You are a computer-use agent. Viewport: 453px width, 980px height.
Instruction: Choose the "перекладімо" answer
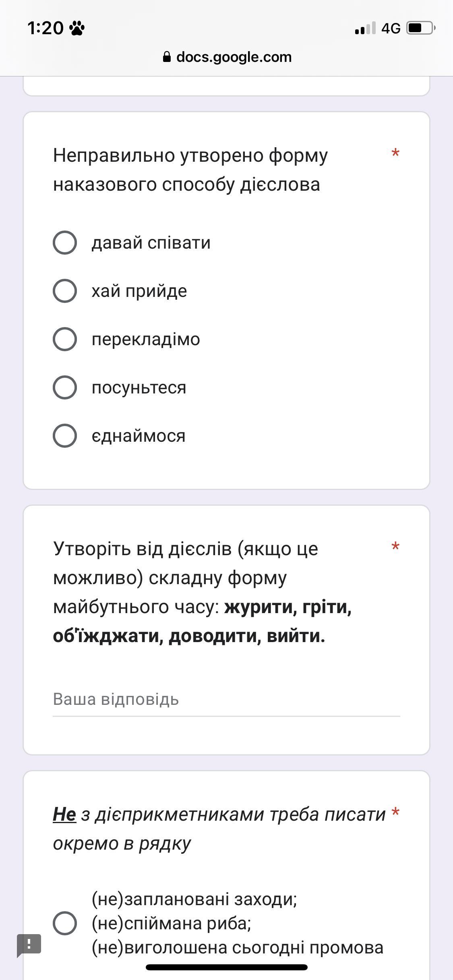pos(65,339)
